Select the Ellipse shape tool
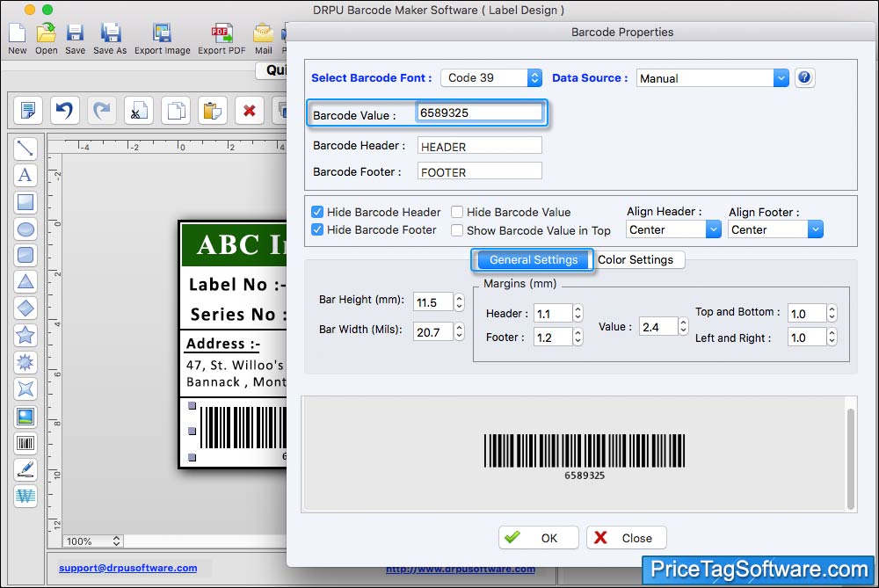The width and height of the screenshot is (879, 588). point(25,229)
